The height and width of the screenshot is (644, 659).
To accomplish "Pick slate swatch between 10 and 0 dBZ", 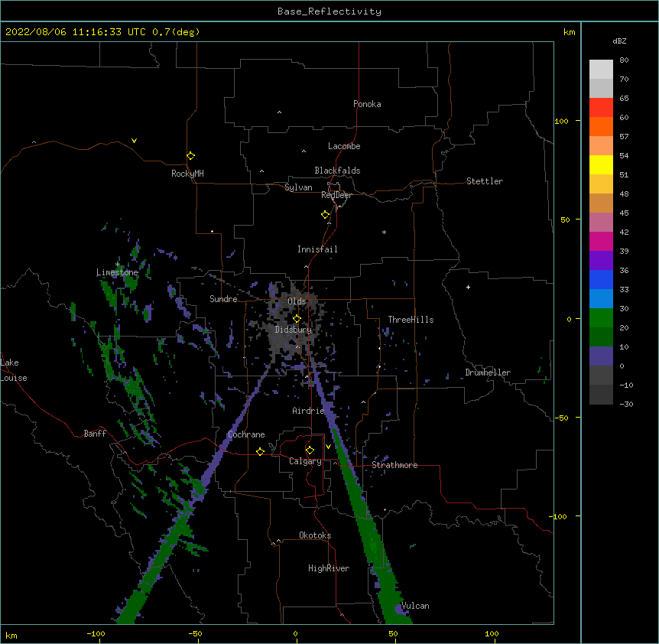I will (601, 356).
